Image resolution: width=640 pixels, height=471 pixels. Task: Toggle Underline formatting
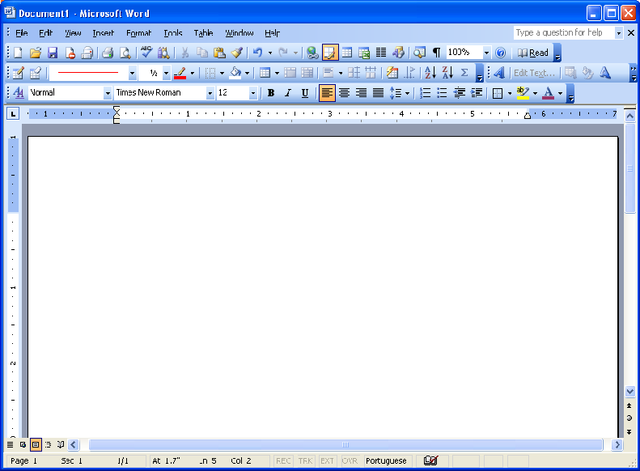pos(305,93)
